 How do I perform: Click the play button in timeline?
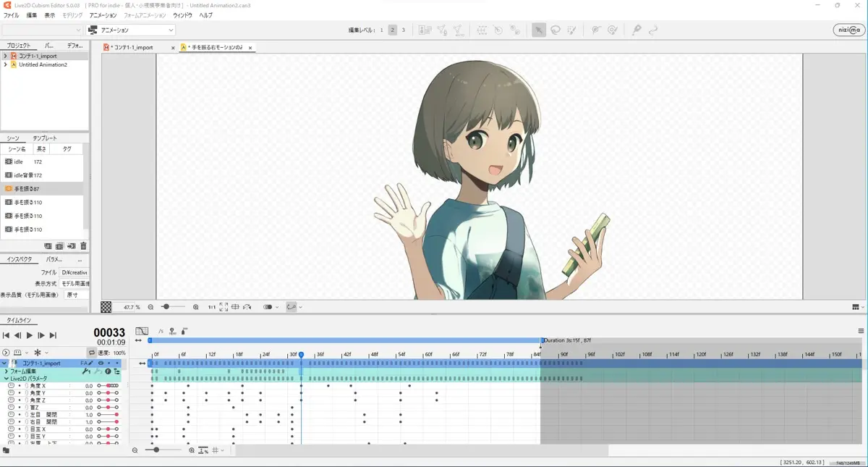[x=30, y=335]
